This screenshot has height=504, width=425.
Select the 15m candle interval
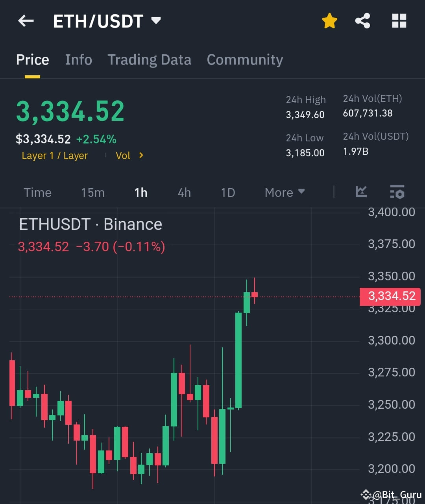92,193
